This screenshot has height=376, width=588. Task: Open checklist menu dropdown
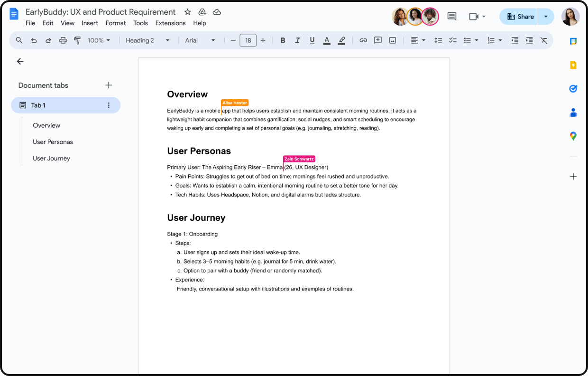(453, 40)
